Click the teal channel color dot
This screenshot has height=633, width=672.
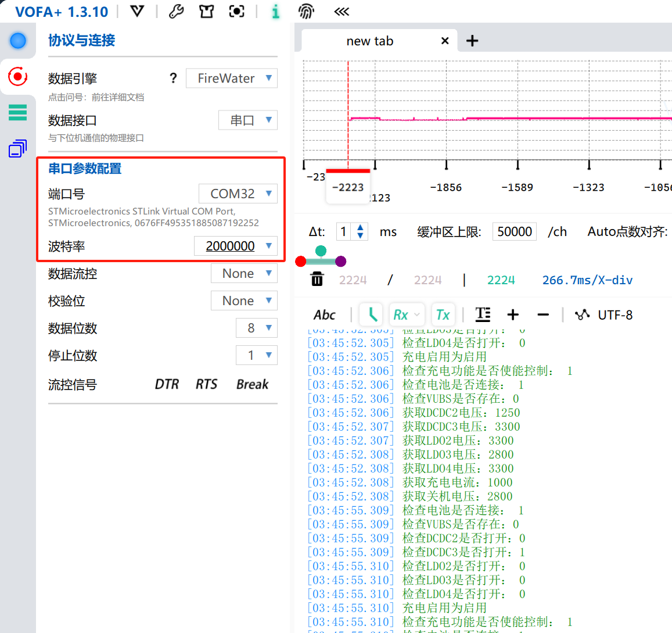pos(321,251)
